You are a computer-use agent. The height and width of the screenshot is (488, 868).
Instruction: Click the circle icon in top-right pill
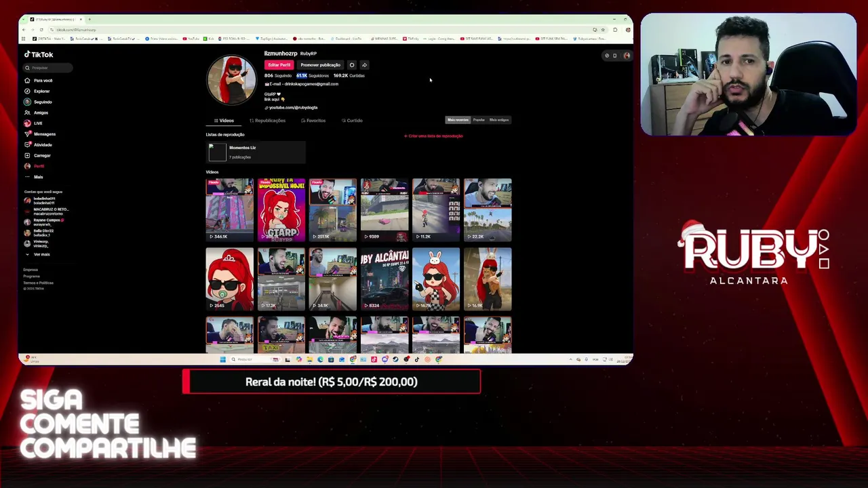point(607,56)
